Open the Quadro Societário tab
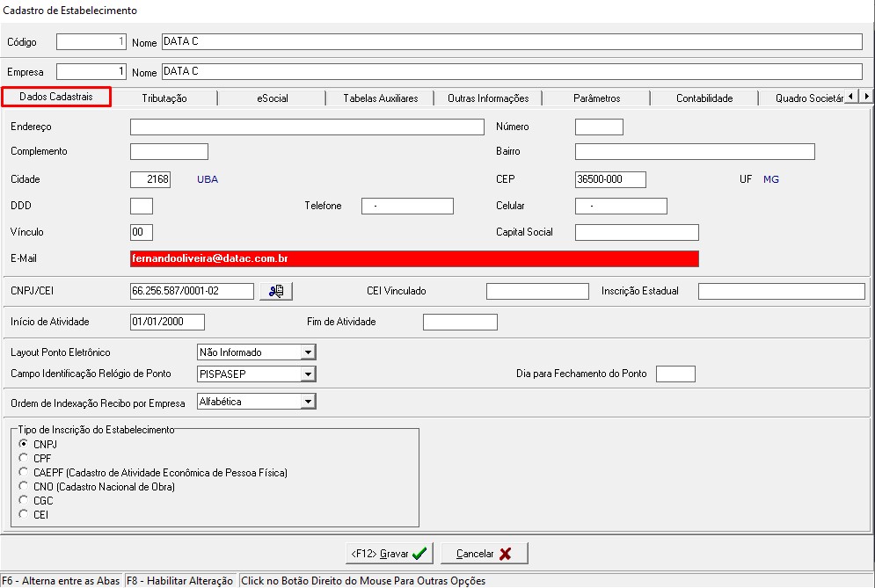 (804, 98)
